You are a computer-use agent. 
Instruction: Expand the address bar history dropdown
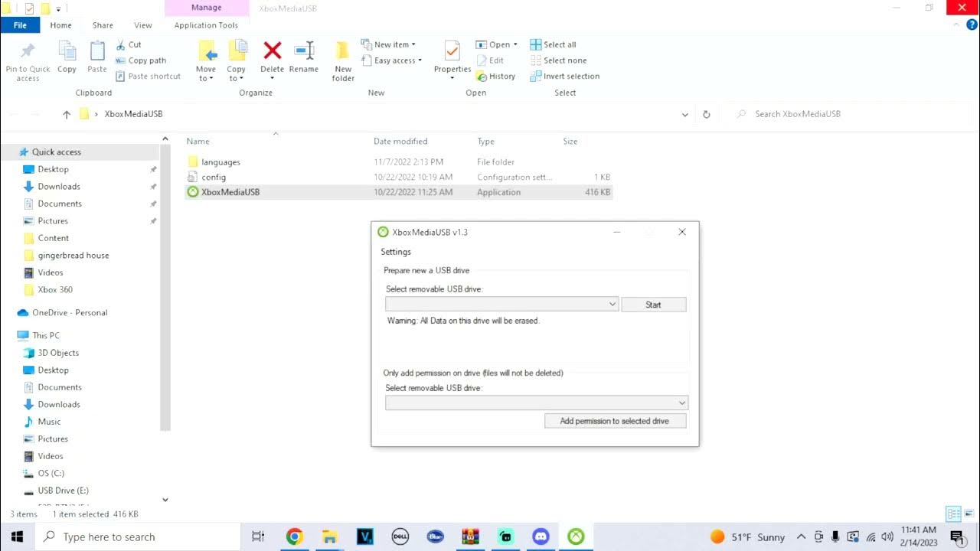pos(684,114)
